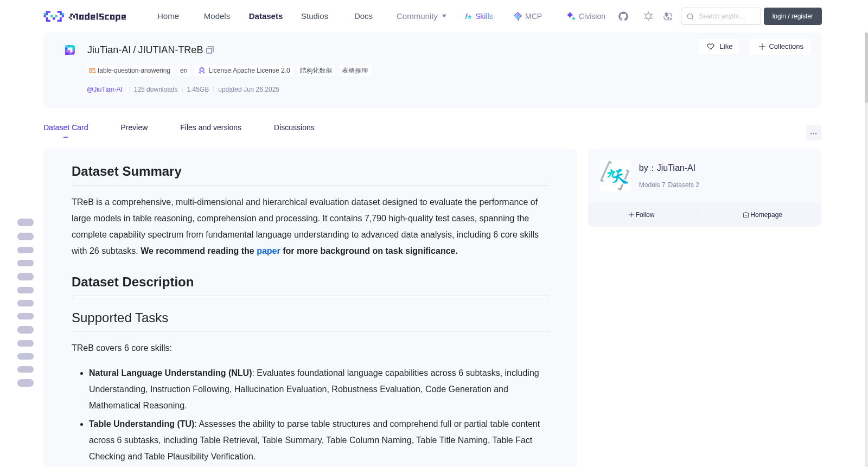Click 'TReB covers 6 core skills:' text
This screenshot has width=868, height=467.
pos(122,348)
